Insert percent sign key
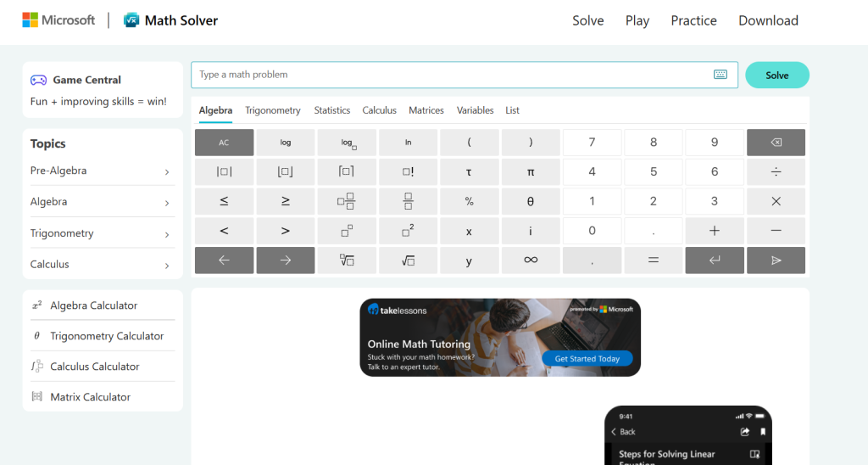This screenshot has height=465, width=868. pos(470,201)
